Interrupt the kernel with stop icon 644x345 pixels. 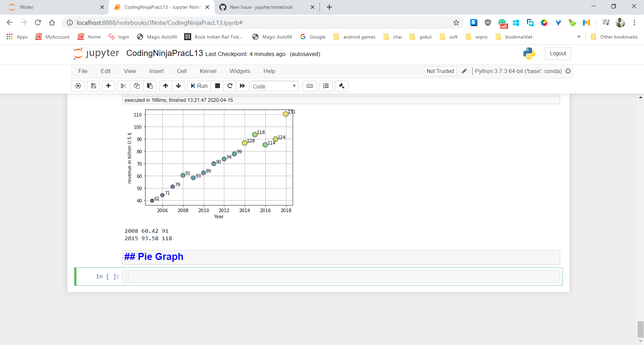(x=217, y=86)
